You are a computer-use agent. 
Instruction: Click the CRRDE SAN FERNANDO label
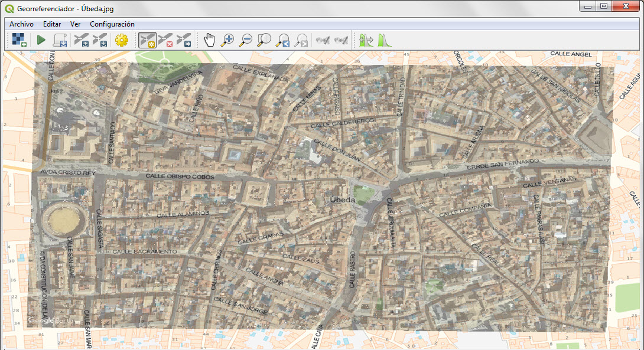coord(502,164)
